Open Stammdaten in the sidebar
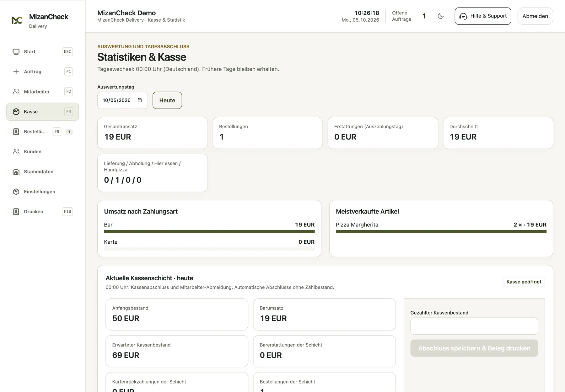Screen dimensions: 565x392 (x=42, y=172)
